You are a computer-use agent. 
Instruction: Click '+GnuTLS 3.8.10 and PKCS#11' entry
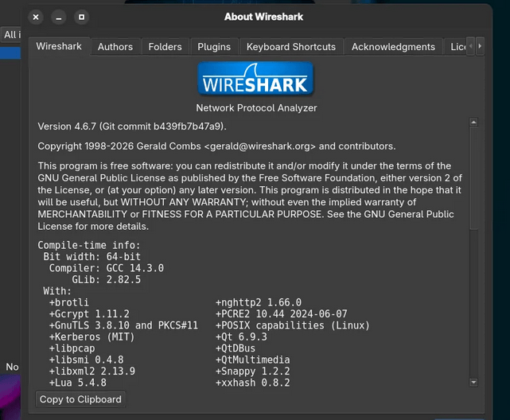point(123,325)
